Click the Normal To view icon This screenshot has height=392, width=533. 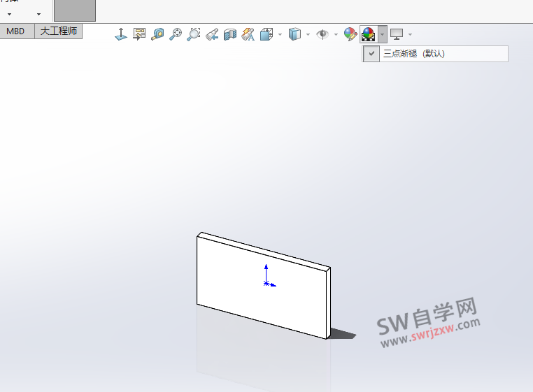(121, 34)
